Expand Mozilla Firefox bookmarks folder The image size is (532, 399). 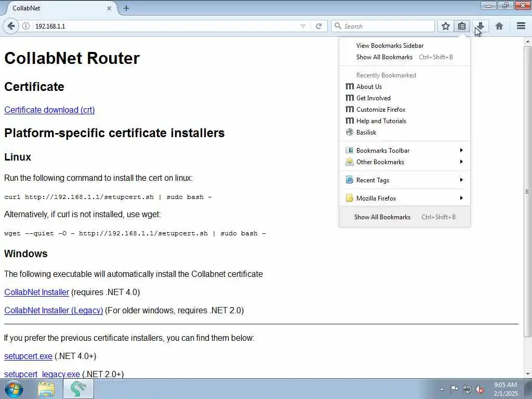404,198
